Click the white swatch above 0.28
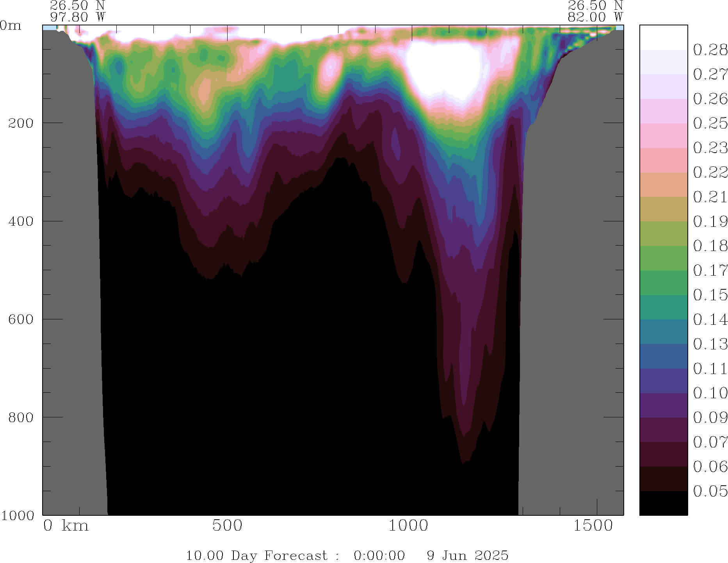728x563 pixels. tap(663, 37)
